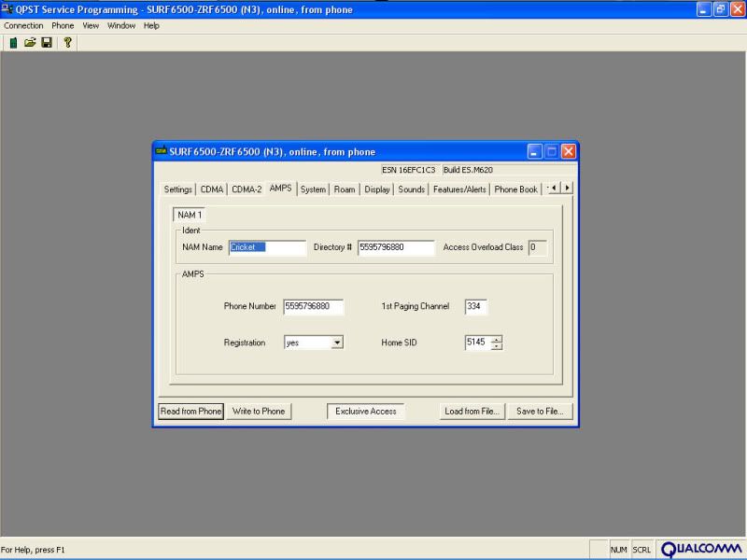
Task: Open the Connection menu
Action: point(23,26)
